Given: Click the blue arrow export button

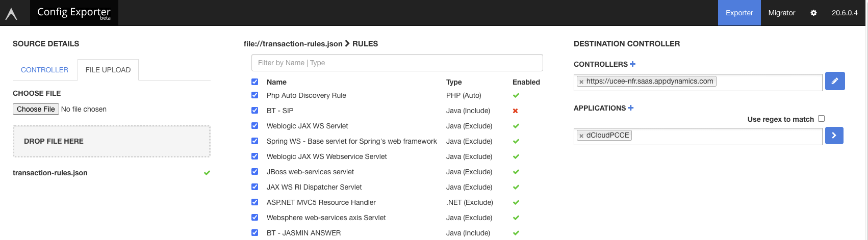Looking at the screenshot, I should [x=834, y=136].
